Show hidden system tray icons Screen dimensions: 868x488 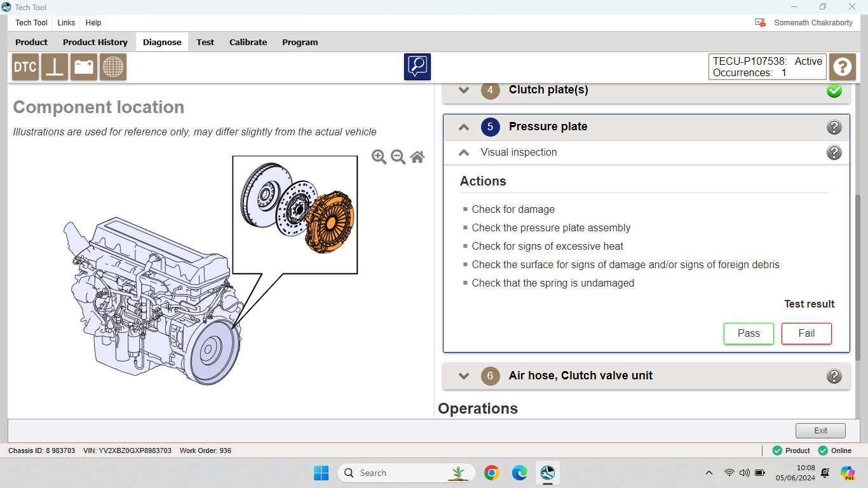[x=709, y=473]
